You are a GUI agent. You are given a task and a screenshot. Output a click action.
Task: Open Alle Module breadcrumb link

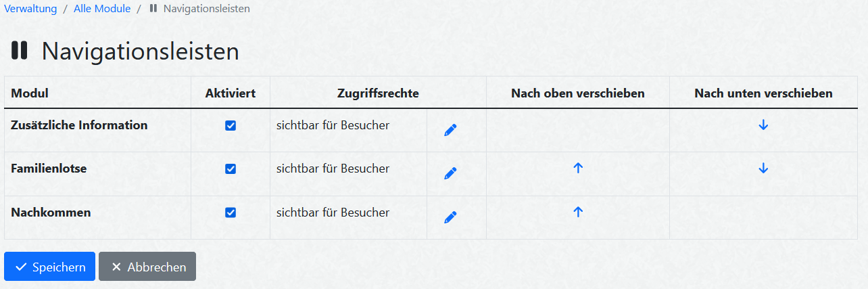click(102, 9)
